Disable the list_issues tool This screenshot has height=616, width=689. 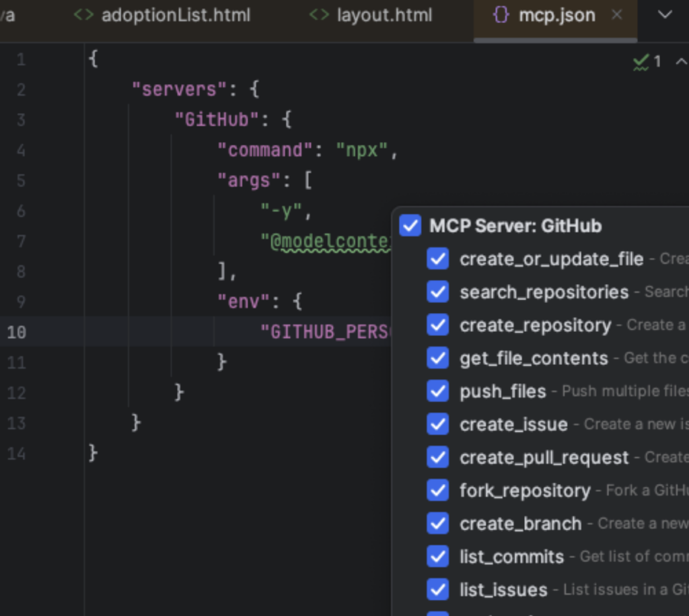[x=438, y=589]
